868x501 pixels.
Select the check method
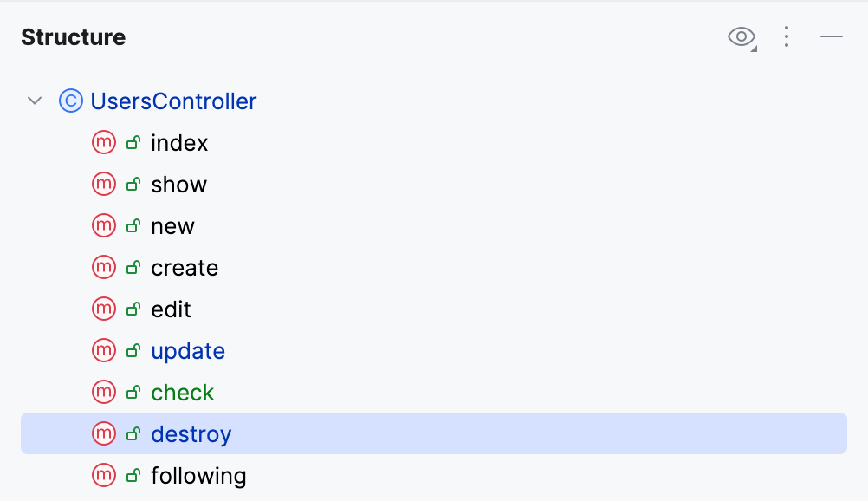182,392
